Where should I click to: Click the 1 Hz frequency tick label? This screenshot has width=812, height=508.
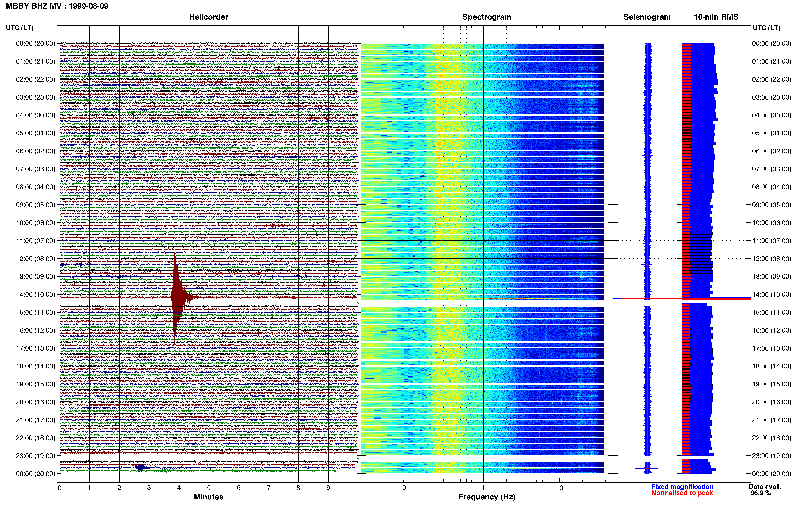(483, 488)
